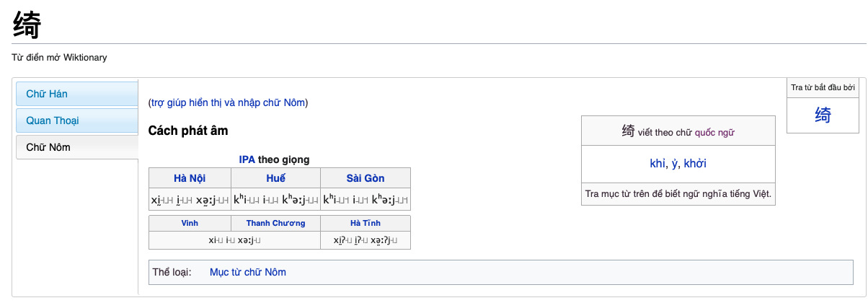
Task: Open the Hà Nội dialect link
Action: point(190,178)
